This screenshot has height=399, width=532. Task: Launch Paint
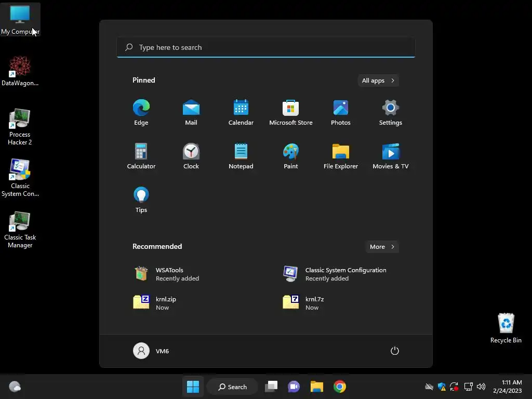[x=291, y=156]
